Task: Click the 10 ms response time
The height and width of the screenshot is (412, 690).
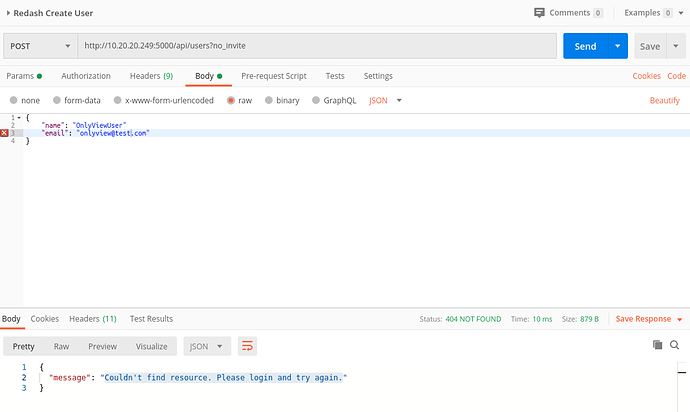Action: click(x=542, y=319)
